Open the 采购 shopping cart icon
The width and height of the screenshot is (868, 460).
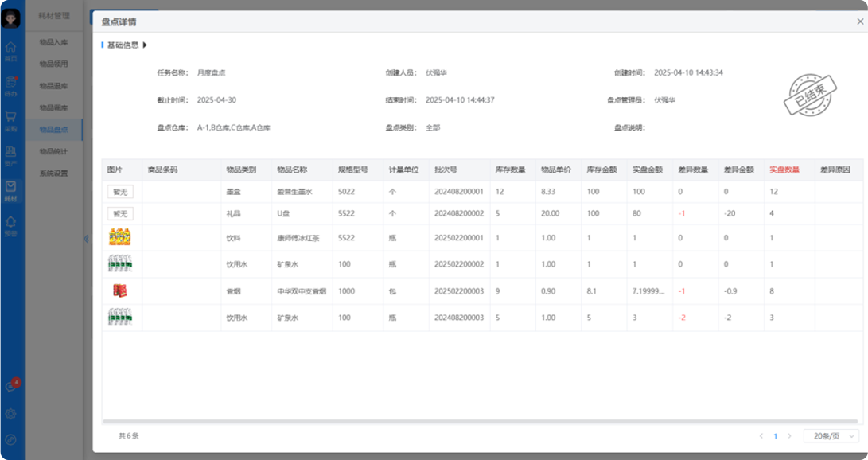click(x=11, y=119)
